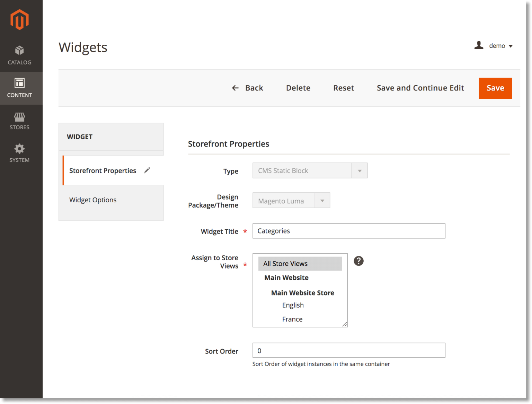The width and height of the screenshot is (532, 404).
Task: Click the edit pencil on Storefront Properties
Action: [147, 170]
